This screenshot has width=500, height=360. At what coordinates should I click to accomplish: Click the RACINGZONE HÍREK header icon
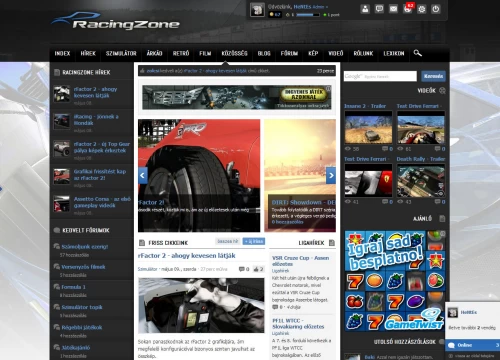tap(57, 72)
